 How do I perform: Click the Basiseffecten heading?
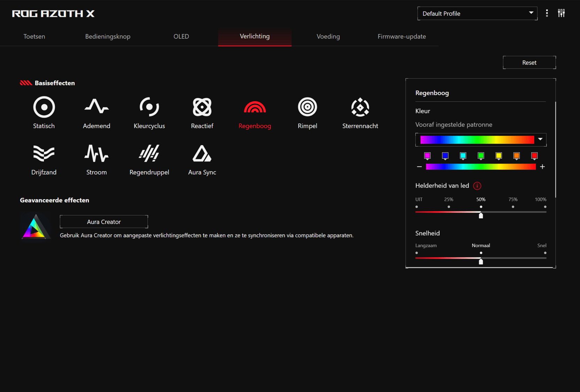click(x=55, y=83)
